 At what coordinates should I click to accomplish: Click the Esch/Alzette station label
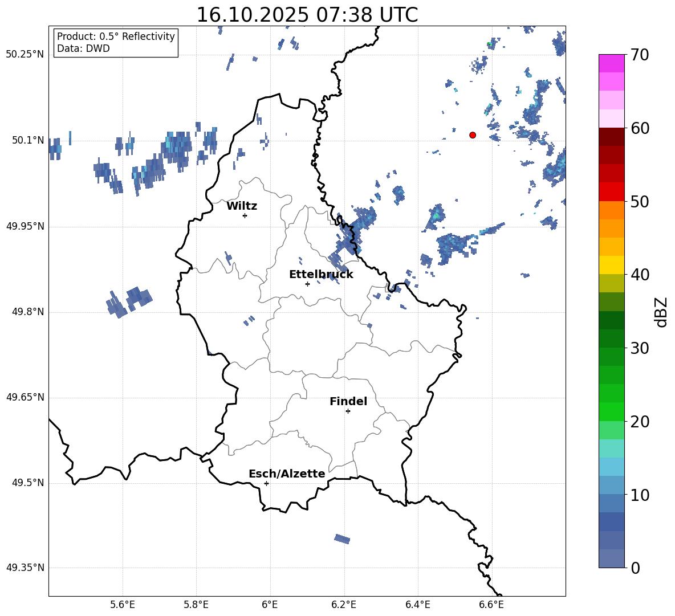287,474
